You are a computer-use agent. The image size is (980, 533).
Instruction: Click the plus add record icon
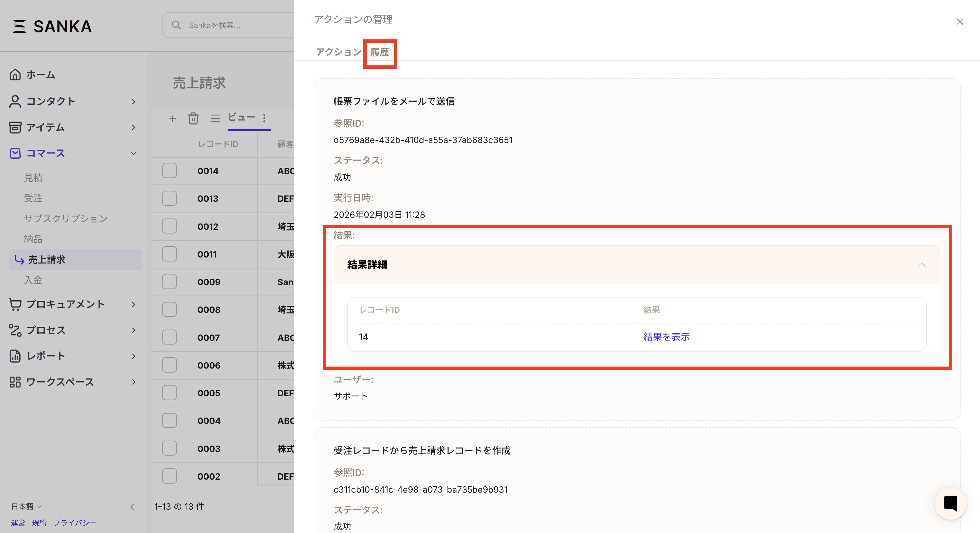pos(172,118)
